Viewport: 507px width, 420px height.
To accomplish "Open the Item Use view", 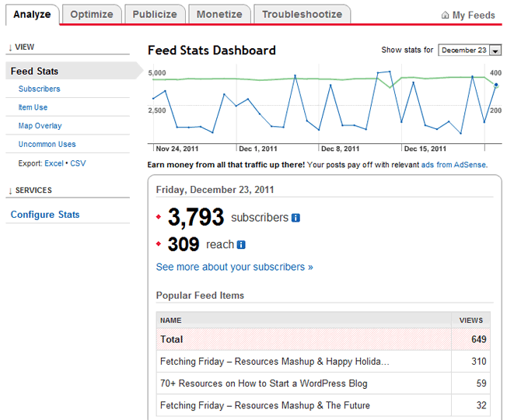I will coord(33,107).
